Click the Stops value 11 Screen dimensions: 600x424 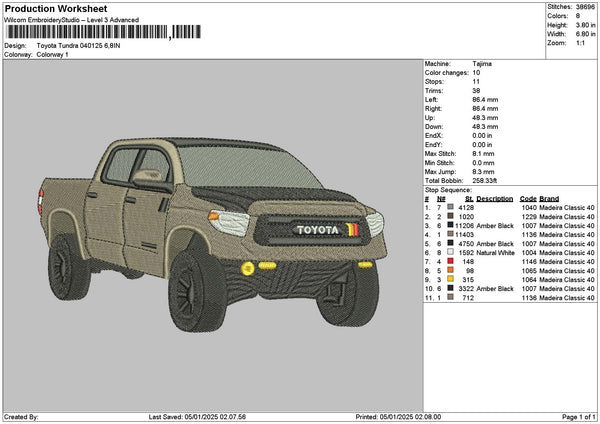(x=476, y=82)
